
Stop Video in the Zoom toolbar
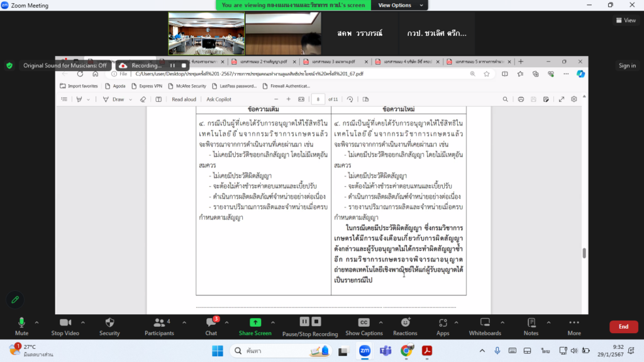(x=65, y=327)
